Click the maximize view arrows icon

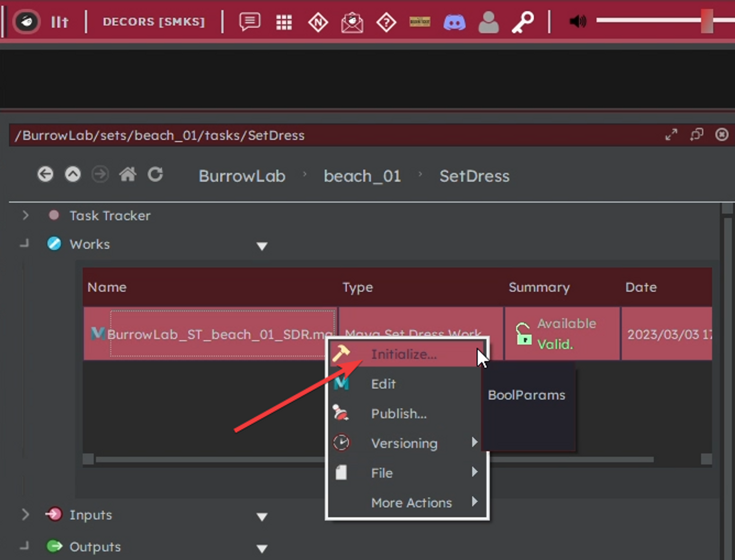point(671,135)
